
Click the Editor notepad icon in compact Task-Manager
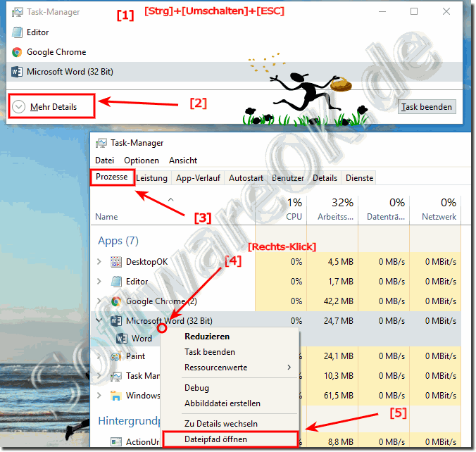(17, 32)
